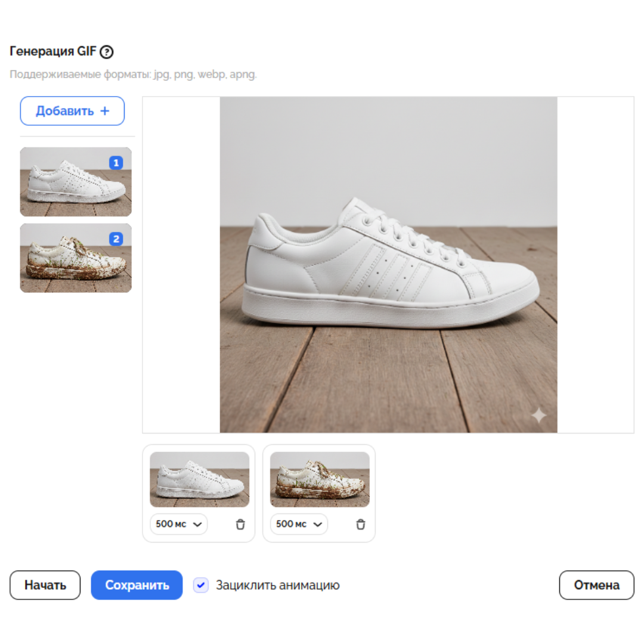This screenshot has width=644, height=644.
Task: Open the help icon next to Генерация GIF
Action: (107, 52)
